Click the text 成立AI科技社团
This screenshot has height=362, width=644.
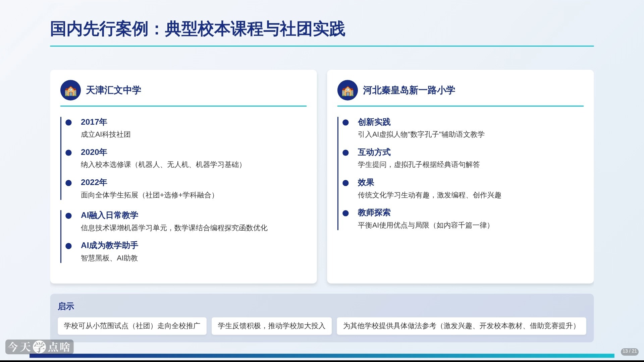point(106,134)
